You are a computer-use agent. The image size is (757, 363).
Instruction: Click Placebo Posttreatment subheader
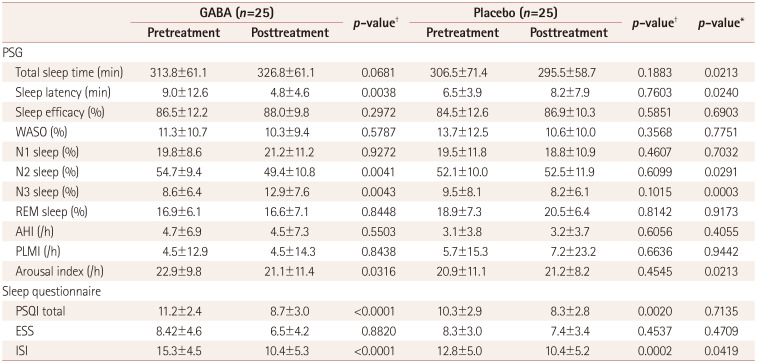(569, 33)
